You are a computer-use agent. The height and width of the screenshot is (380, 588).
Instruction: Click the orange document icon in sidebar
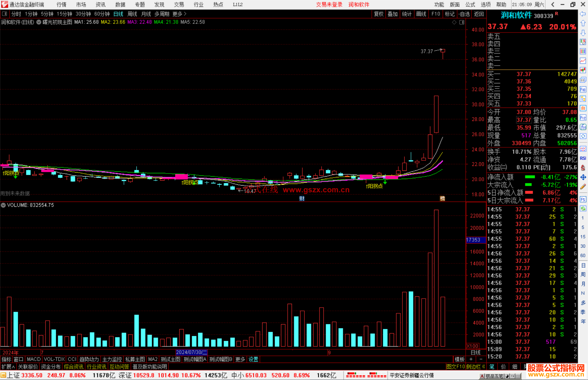point(583,108)
